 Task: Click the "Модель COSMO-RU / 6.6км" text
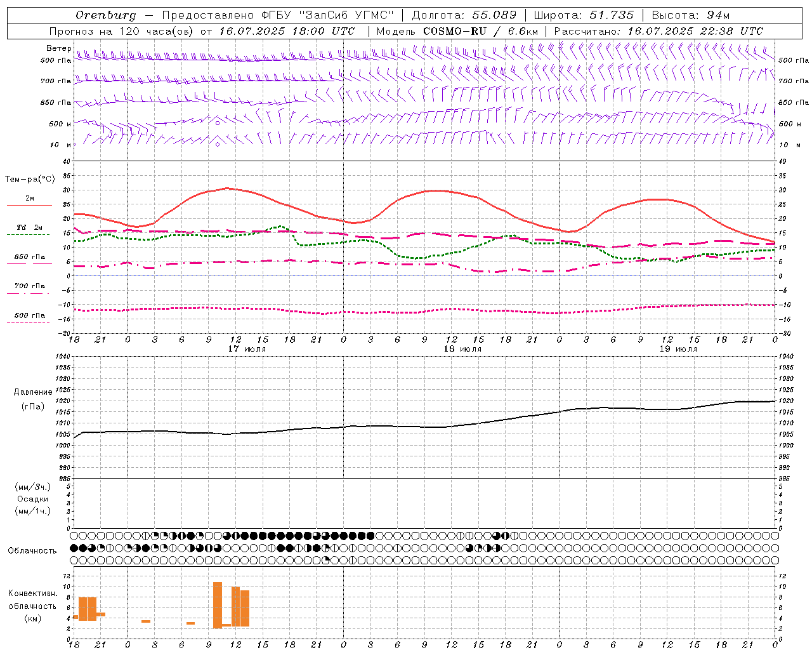(x=457, y=31)
